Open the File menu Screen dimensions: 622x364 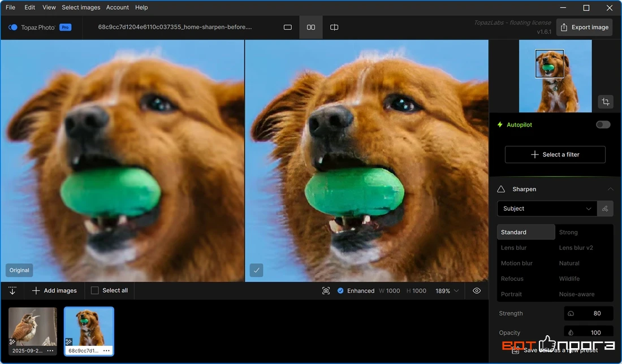pos(10,7)
